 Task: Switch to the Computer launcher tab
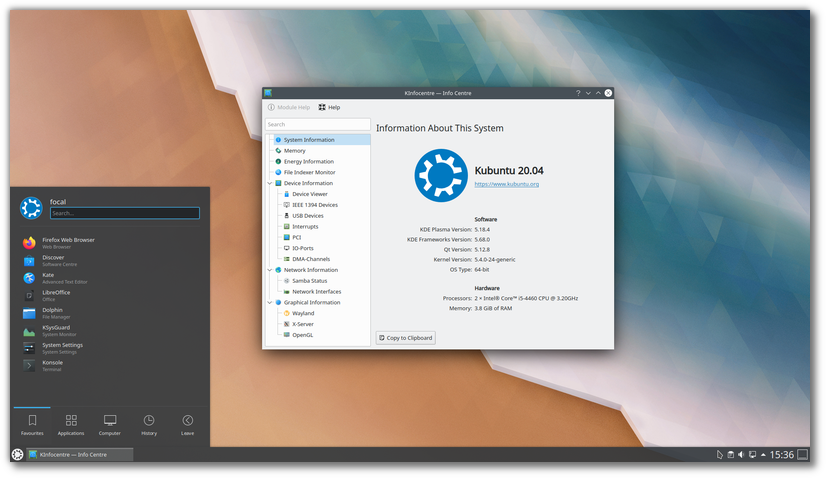(x=110, y=425)
